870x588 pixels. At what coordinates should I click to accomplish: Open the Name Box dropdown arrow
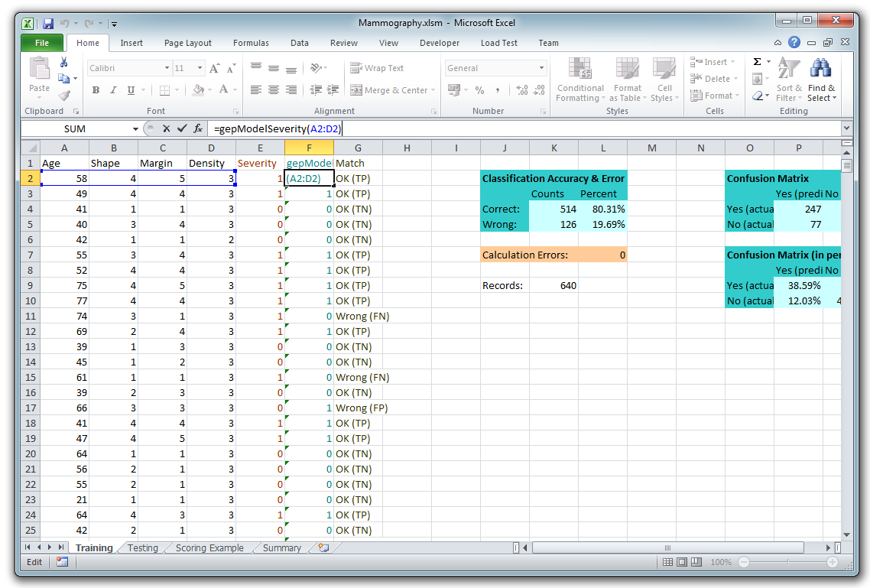point(135,129)
